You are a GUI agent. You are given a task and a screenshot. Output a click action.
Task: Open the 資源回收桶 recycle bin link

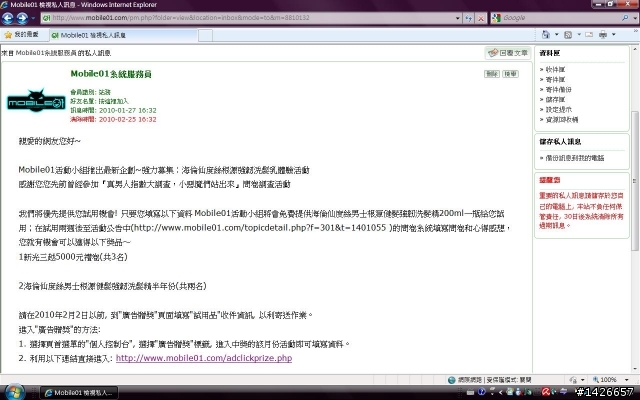click(562, 120)
